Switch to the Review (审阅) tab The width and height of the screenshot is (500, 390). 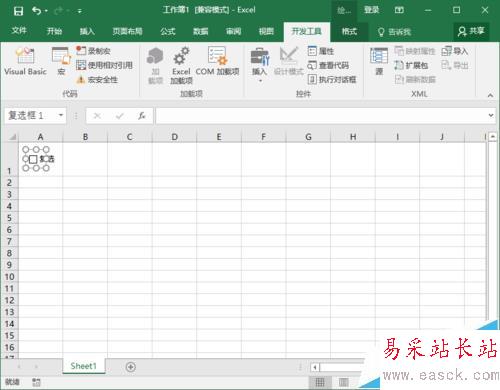(x=233, y=31)
